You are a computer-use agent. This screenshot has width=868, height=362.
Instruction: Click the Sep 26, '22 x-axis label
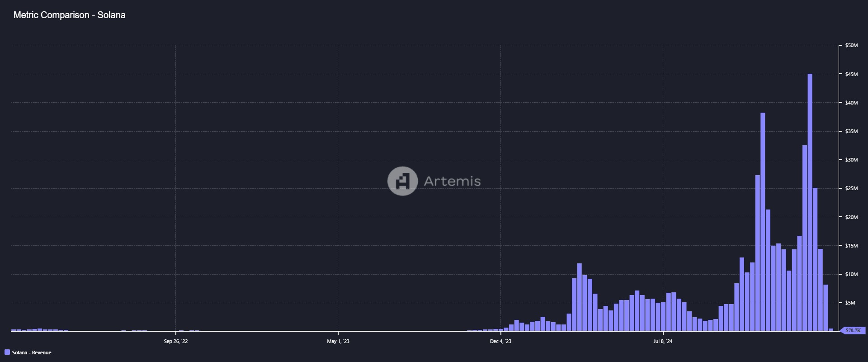tap(176, 341)
